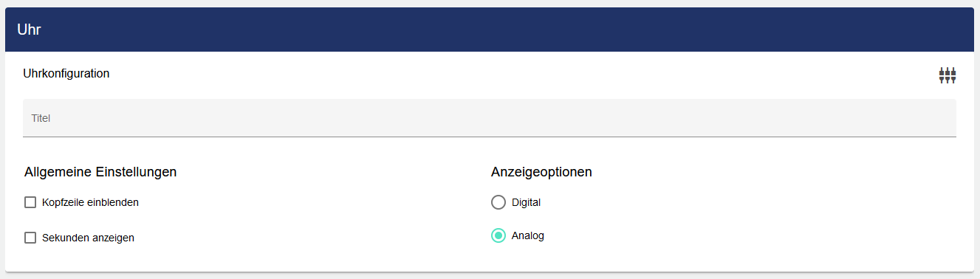Image resolution: width=980 pixels, height=279 pixels.
Task: Enable the Kopfzeile einblenden checkbox
Action: tap(30, 202)
